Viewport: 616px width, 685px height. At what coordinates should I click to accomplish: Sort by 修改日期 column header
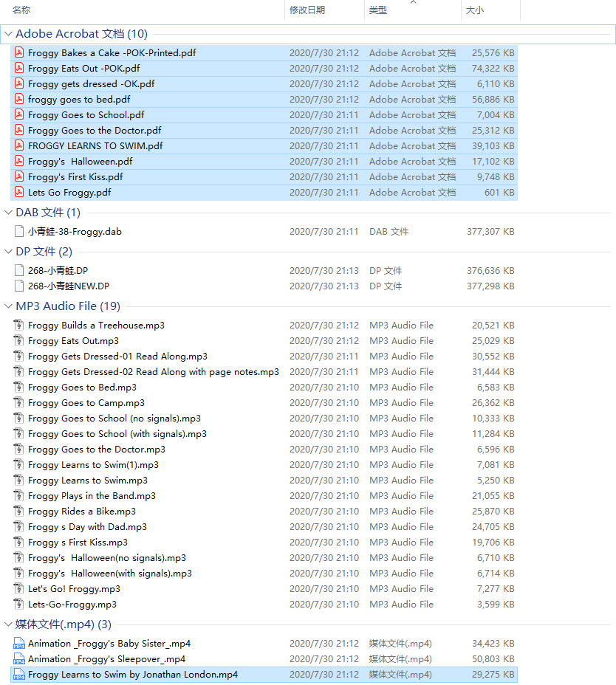click(307, 10)
